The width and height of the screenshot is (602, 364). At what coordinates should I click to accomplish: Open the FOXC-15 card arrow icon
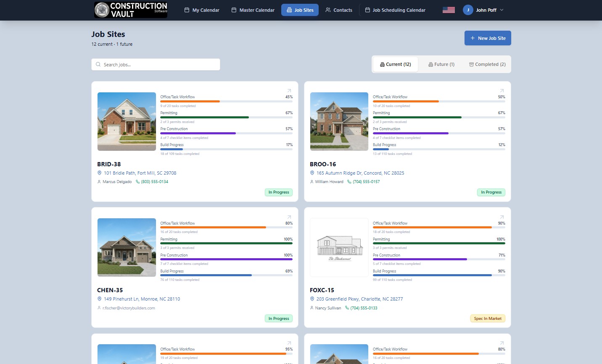click(502, 217)
